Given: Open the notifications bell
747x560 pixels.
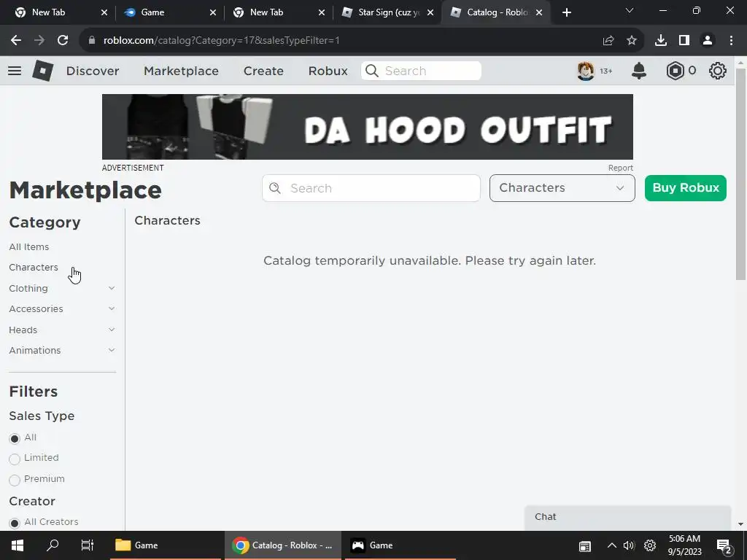Looking at the screenshot, I should [x=638, y=71].
